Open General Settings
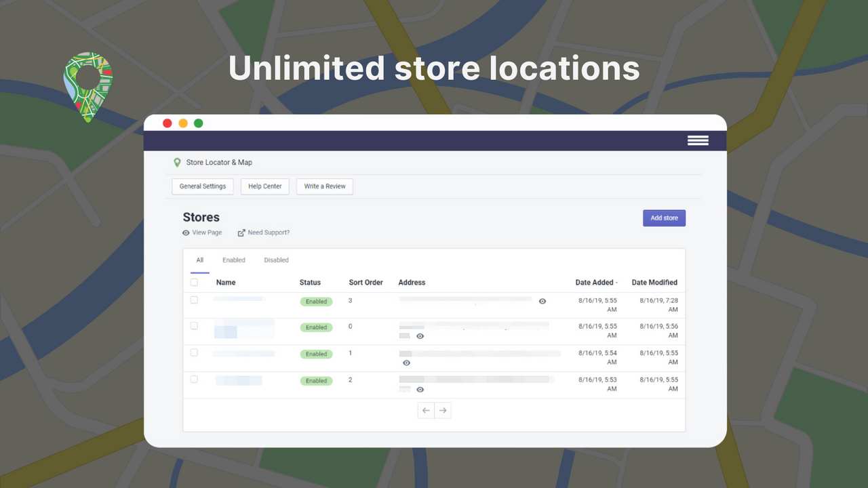 point(202,186)
